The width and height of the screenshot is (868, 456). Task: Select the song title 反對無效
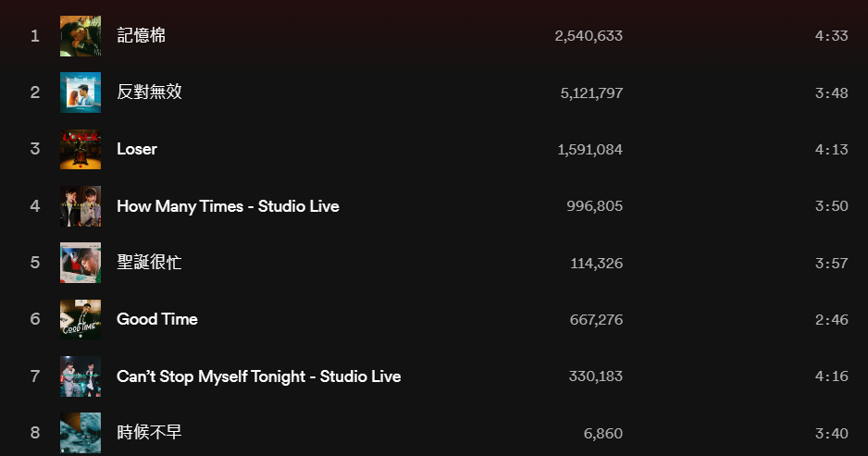coord(150,92)
